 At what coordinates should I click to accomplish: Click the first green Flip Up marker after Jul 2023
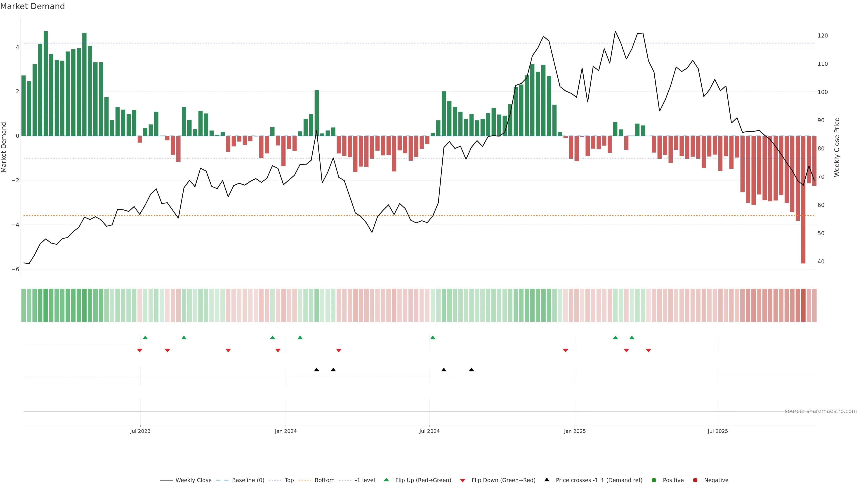tap(145, 338)
